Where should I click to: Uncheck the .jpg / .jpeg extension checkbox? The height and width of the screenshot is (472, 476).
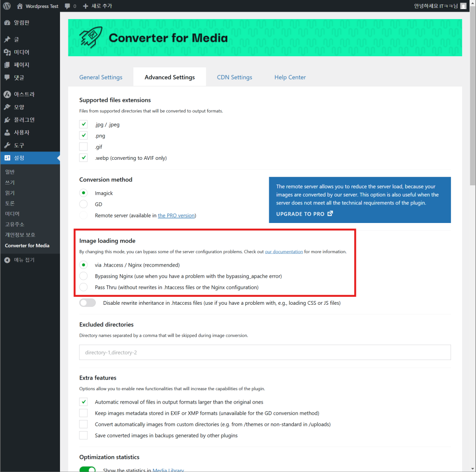coord(84,125)
